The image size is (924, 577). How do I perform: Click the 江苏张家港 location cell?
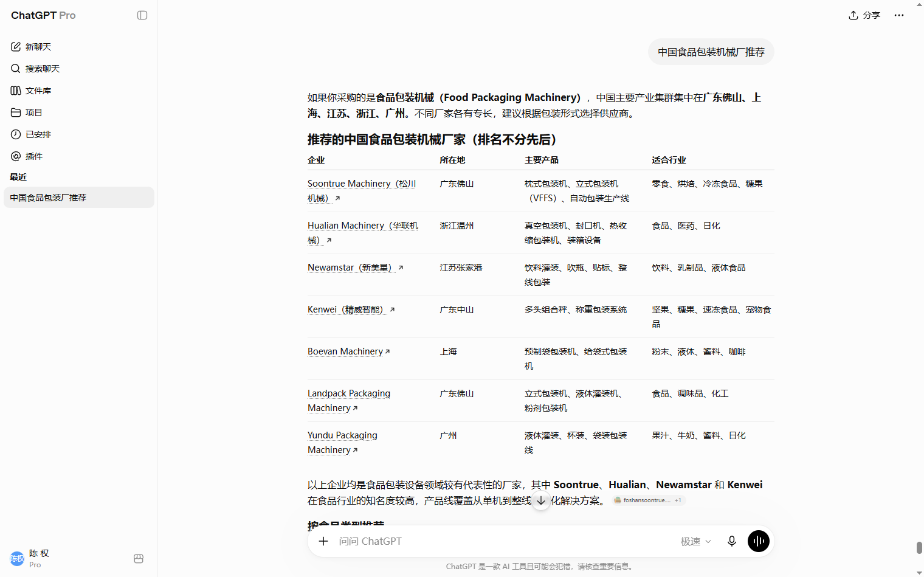tap(461, 268)
